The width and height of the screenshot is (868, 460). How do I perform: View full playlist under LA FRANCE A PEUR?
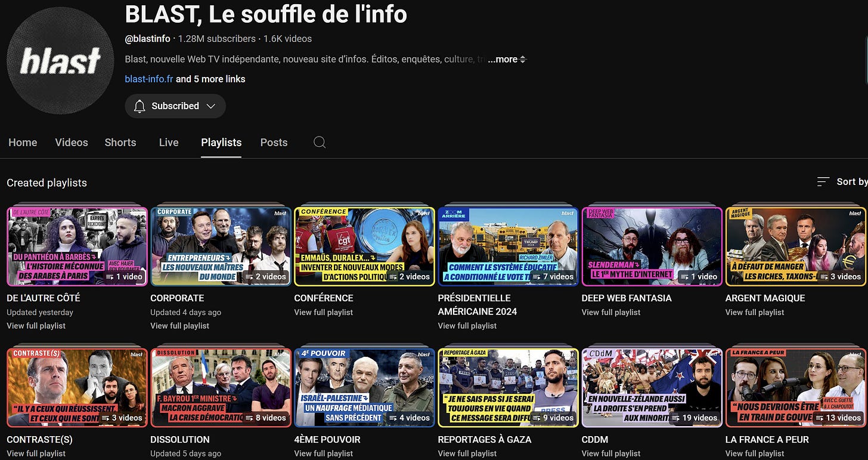(x=754, y=453)
